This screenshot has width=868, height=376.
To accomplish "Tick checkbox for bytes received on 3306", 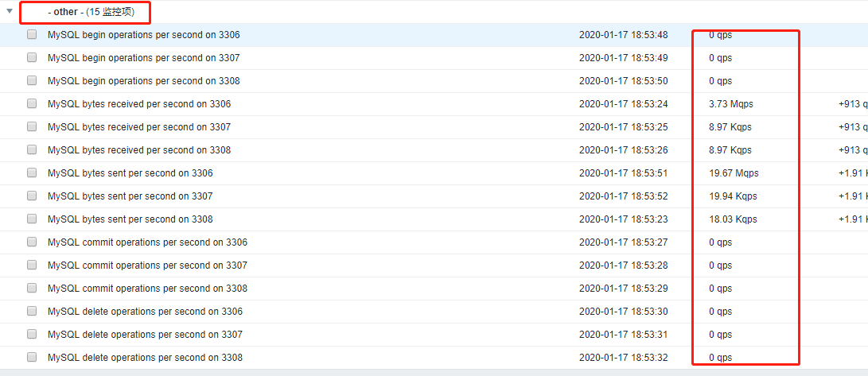I will coord(32,103).
